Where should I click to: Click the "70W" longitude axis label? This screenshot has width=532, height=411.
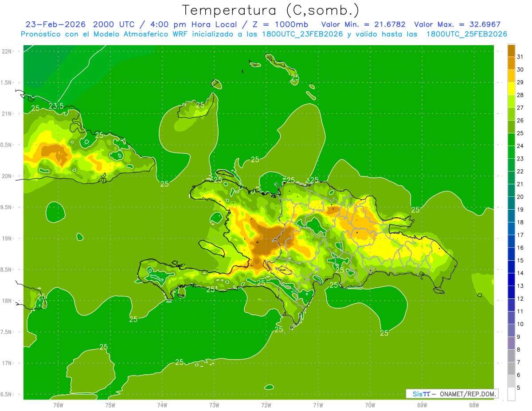pos(370,405)
